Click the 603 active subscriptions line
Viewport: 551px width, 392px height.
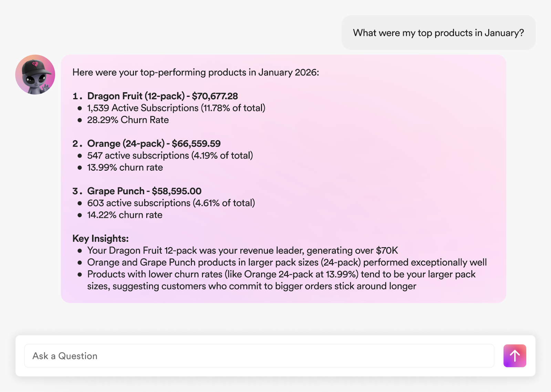point(171,203)
